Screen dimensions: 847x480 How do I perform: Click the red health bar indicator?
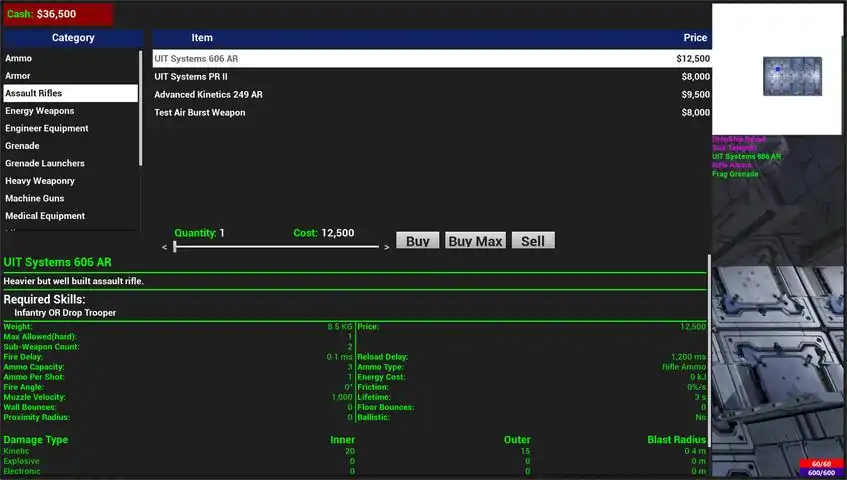[821, 464]
